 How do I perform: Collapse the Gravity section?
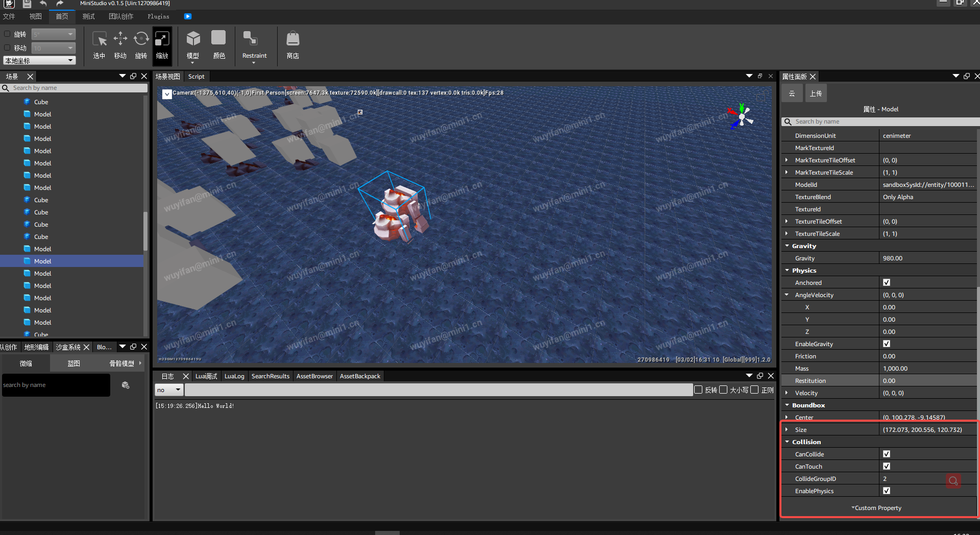[787, 246]
